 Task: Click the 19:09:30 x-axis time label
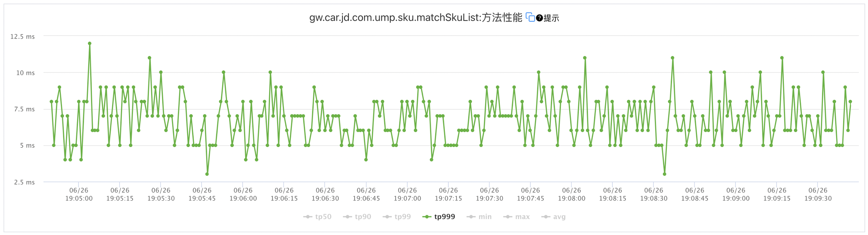coord(818,195)
